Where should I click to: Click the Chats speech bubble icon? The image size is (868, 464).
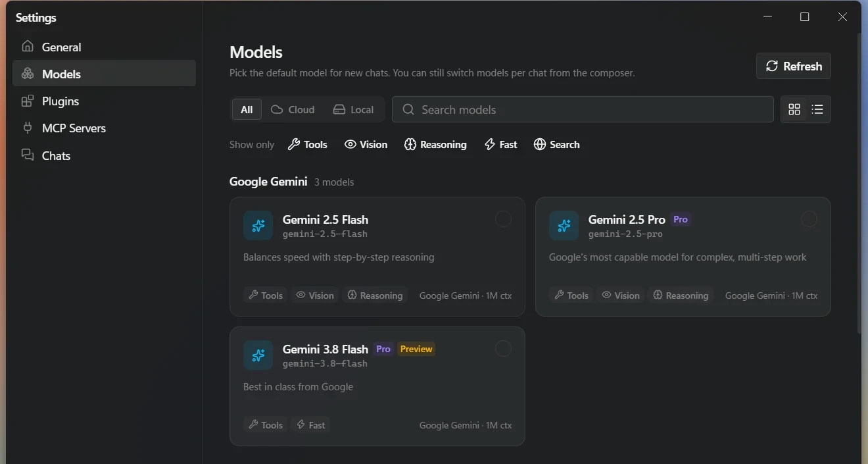point(28,155)
